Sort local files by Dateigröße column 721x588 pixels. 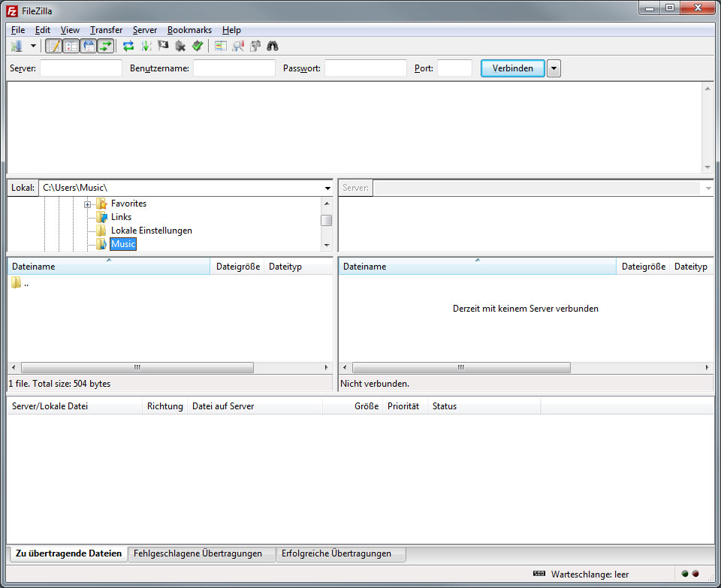238,266
